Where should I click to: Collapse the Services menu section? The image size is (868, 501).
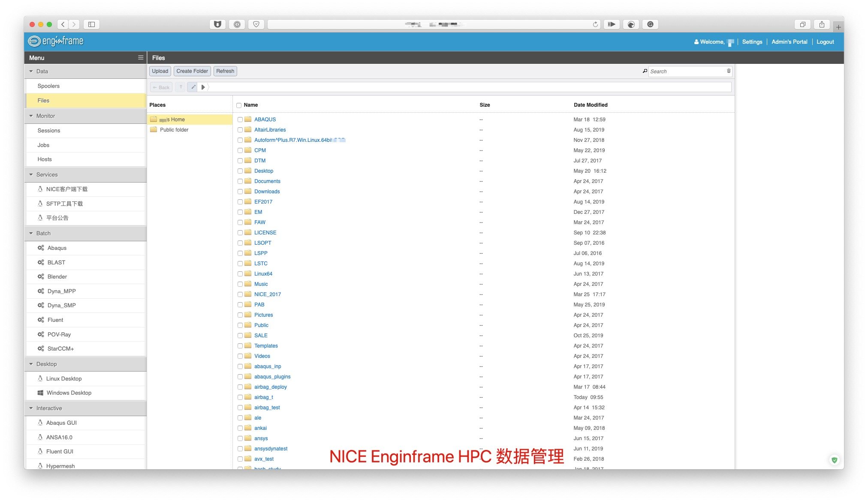coord(86,174)
